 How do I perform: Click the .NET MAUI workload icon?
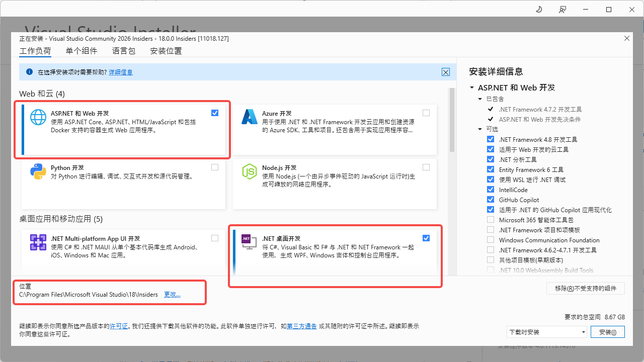[38, 242]
